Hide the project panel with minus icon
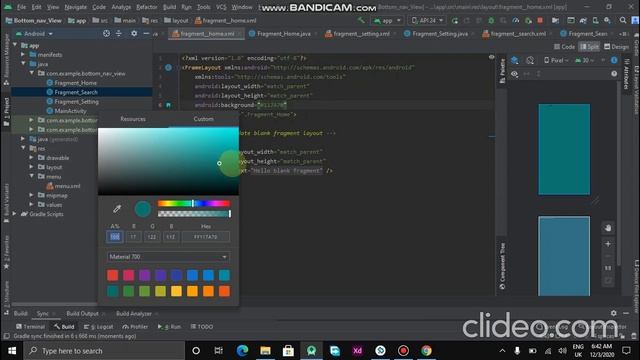Image resolution: width=640 pixels, height=360 pixels. [x=146, y=33]
